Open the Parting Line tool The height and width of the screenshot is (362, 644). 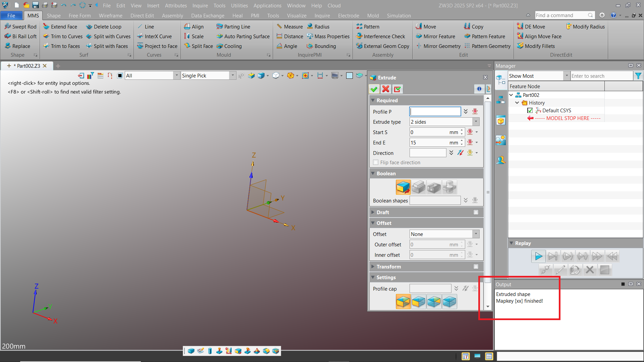(233, 26)
